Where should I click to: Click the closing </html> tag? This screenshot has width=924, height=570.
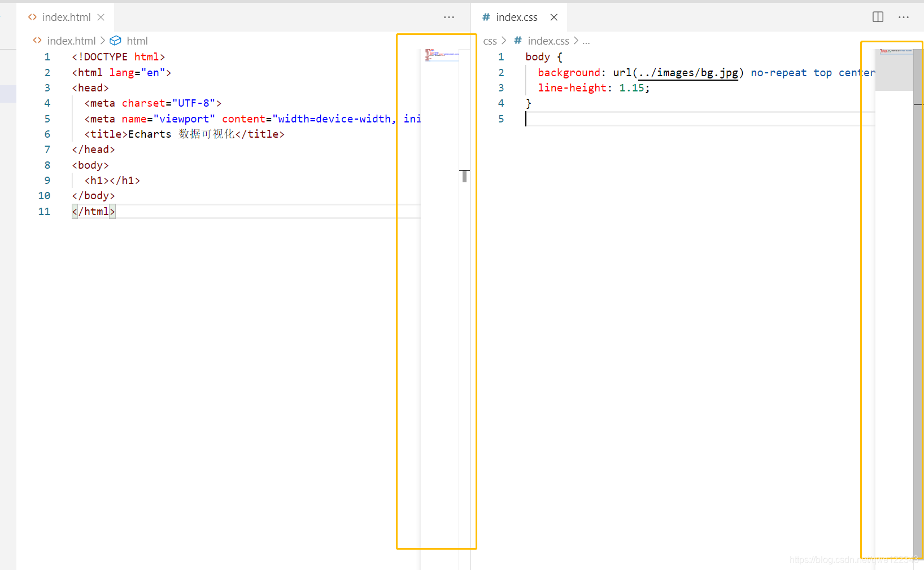[93, 212]
